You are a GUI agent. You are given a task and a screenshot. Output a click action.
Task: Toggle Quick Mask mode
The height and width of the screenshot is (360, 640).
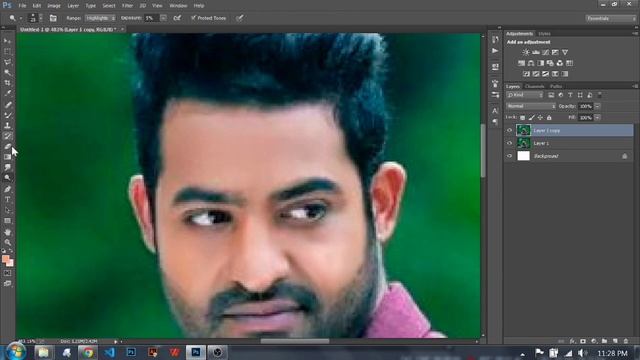point(7,273)
